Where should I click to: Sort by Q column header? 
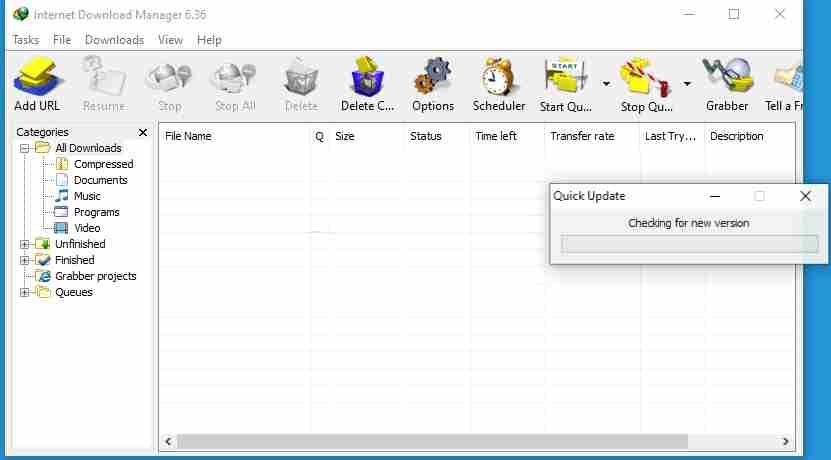pos(320,136)
